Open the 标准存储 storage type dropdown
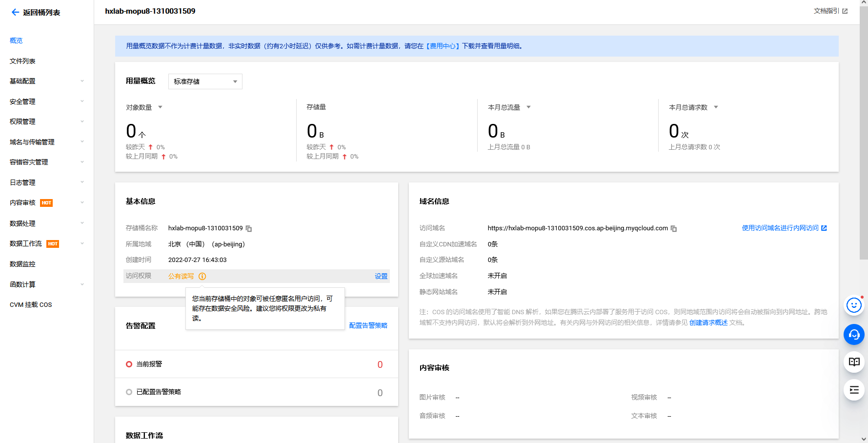The height and width of the screenshot is (443, 868). [x=205, y=81]
